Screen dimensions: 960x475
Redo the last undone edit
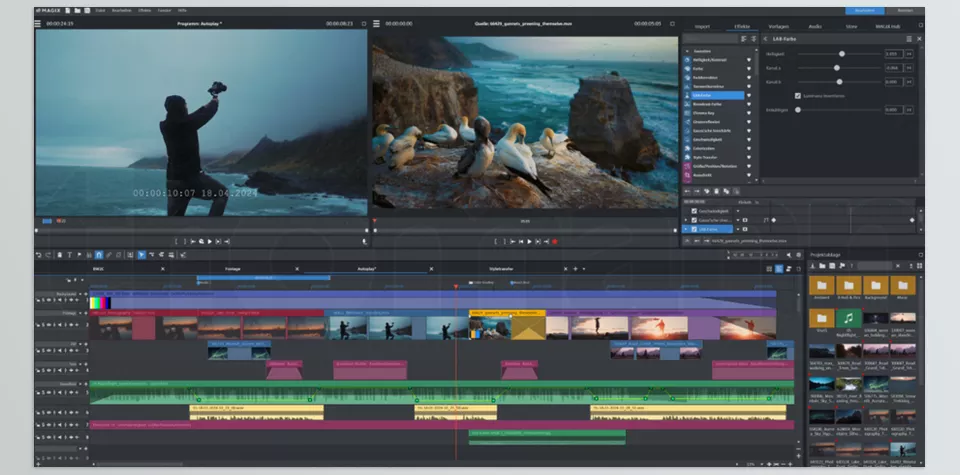pos(48,255)
